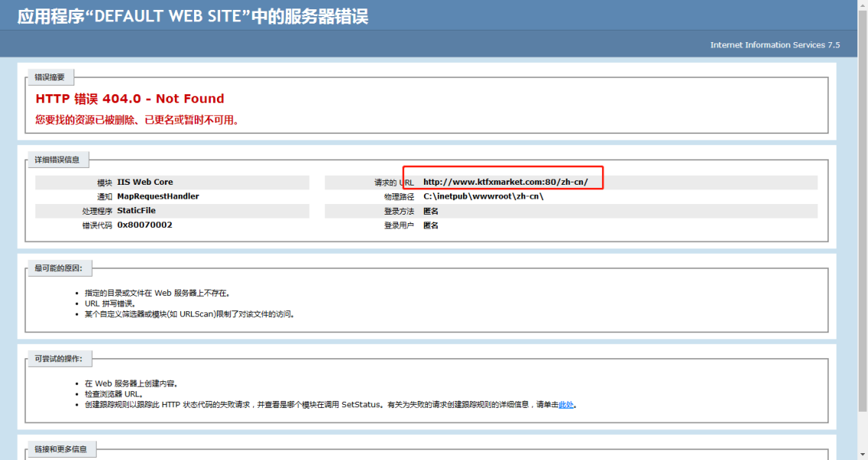Click the "检查浏览器 URL" bullet item

[113, 394]
